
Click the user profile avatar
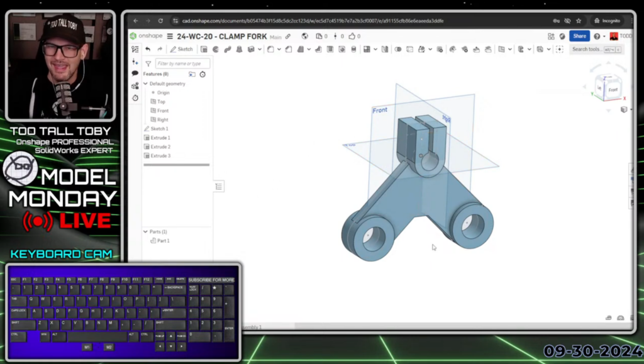click(x=614, y=36)
